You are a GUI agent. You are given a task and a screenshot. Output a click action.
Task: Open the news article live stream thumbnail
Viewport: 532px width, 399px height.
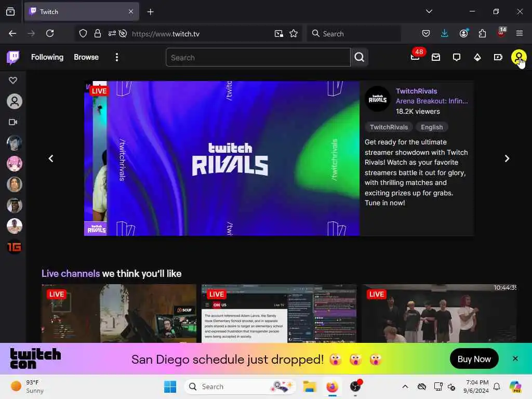(x=279, y=313)
